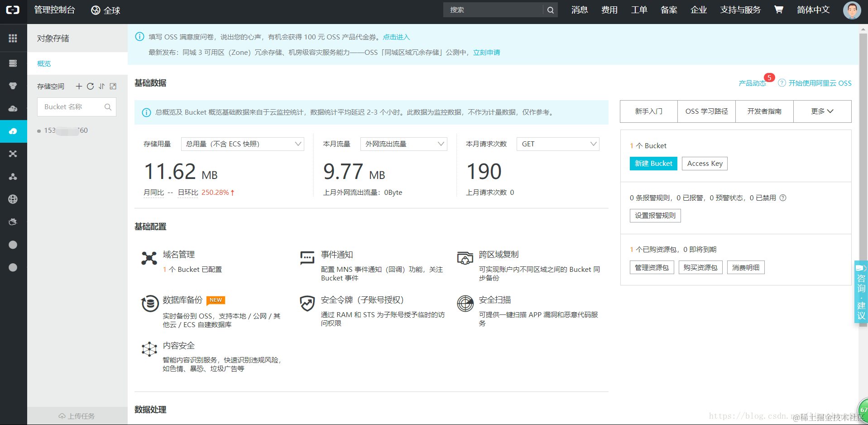Open the three-node cluster sidebar icon
Image resolution: width=868 pixels, height=425 pixels.
click(13, 176)
